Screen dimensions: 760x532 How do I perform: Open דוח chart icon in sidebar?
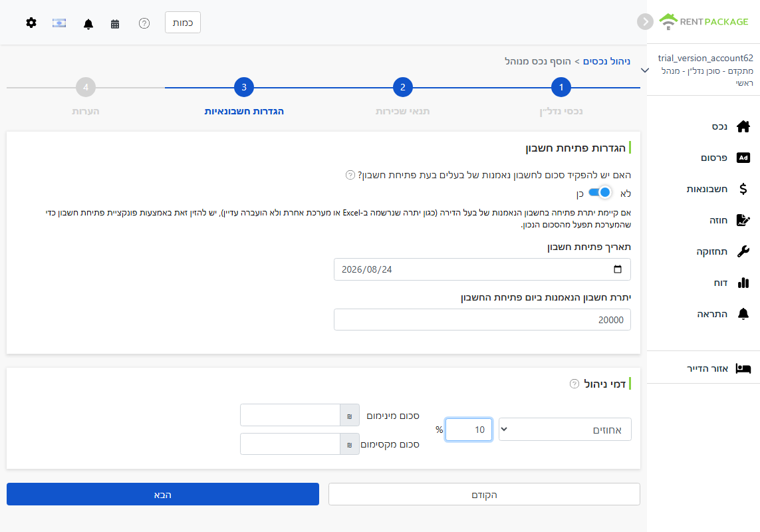coord(743,283)
